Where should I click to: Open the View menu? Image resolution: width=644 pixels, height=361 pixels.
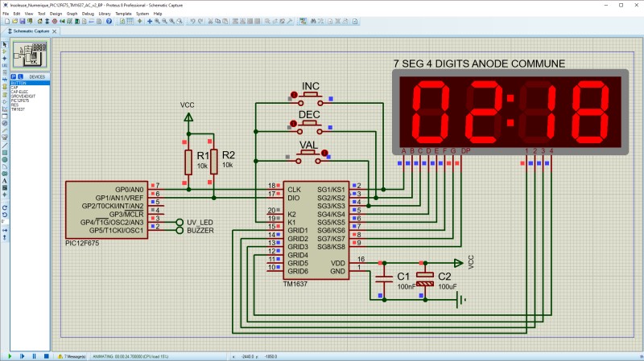[29, 14]
